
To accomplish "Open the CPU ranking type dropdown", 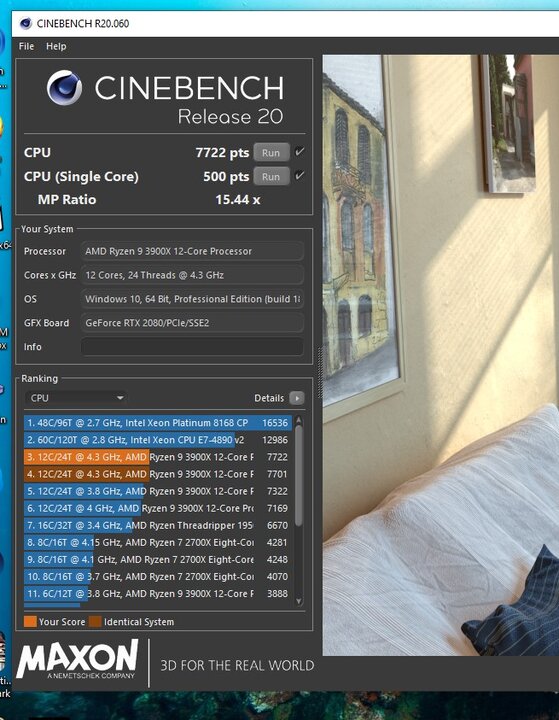I will pos(76,398).
